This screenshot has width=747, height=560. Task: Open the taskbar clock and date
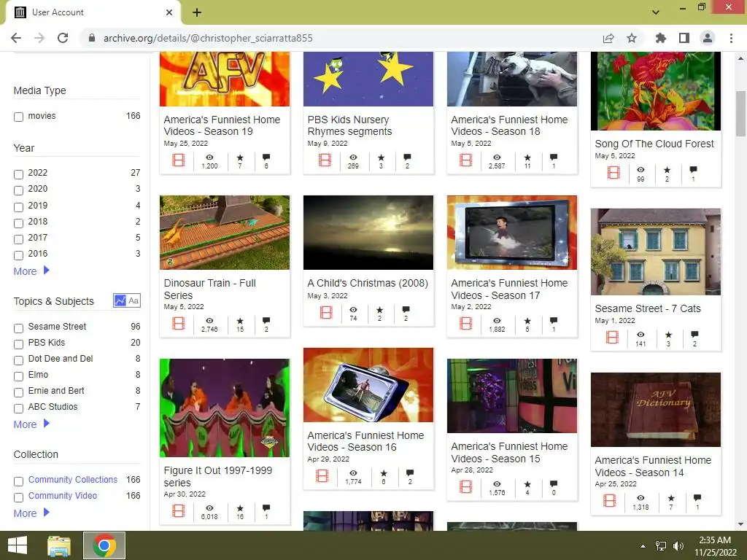(715, 546)
